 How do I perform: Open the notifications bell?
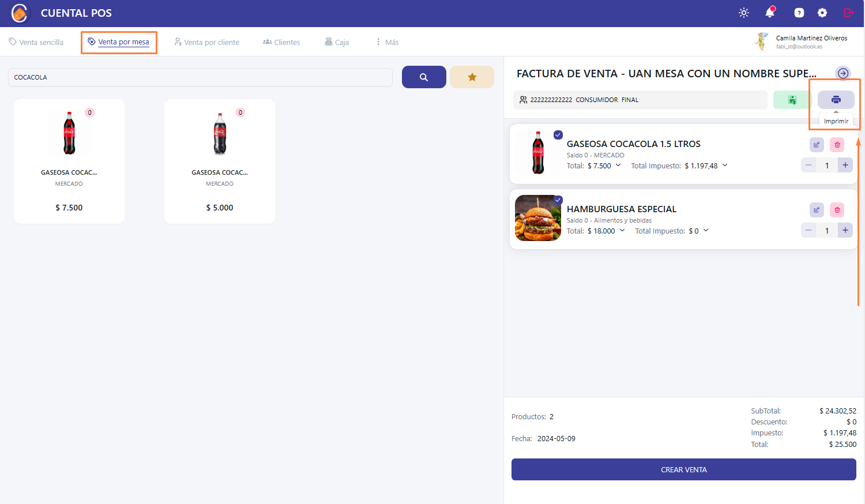(x=770, y=13)
